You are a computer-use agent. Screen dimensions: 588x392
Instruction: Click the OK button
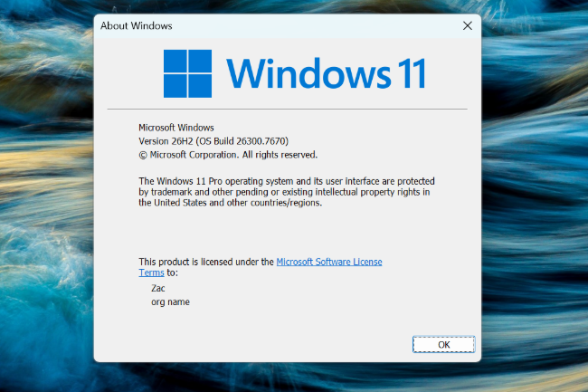(443, 344)
